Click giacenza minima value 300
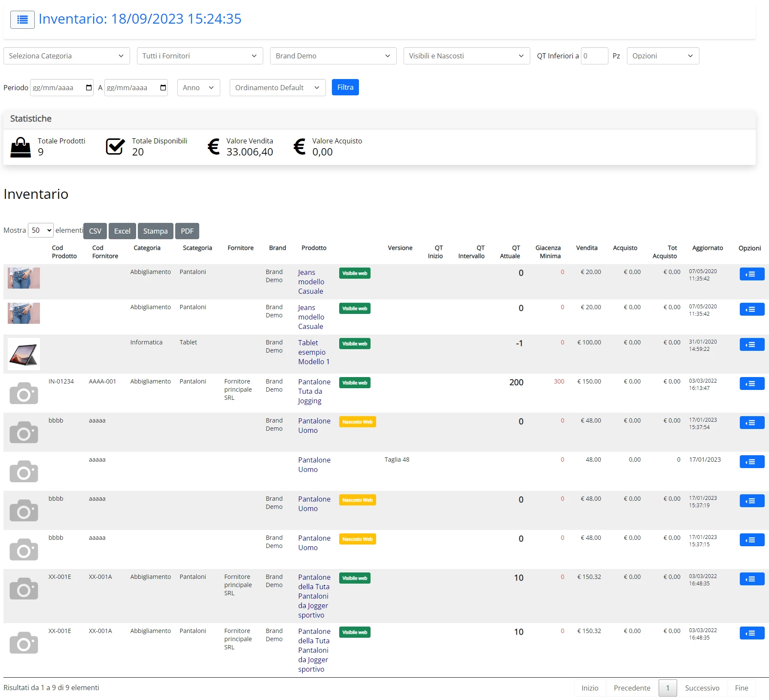This screenshot has width=769, height=700. 559,381
